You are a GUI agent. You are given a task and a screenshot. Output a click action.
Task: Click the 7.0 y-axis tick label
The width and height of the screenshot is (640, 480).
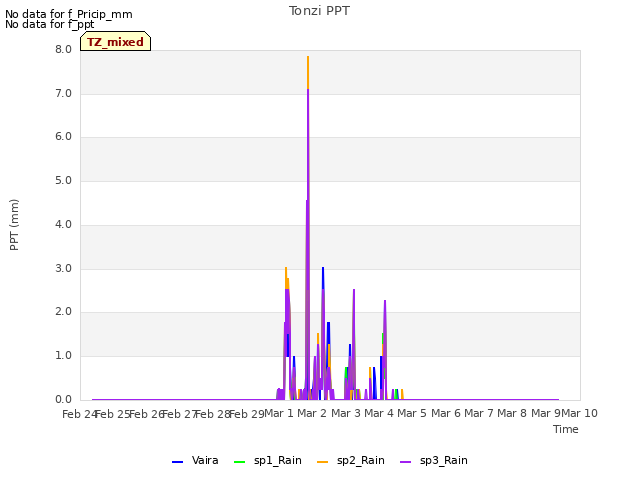[x=63, y=93]
